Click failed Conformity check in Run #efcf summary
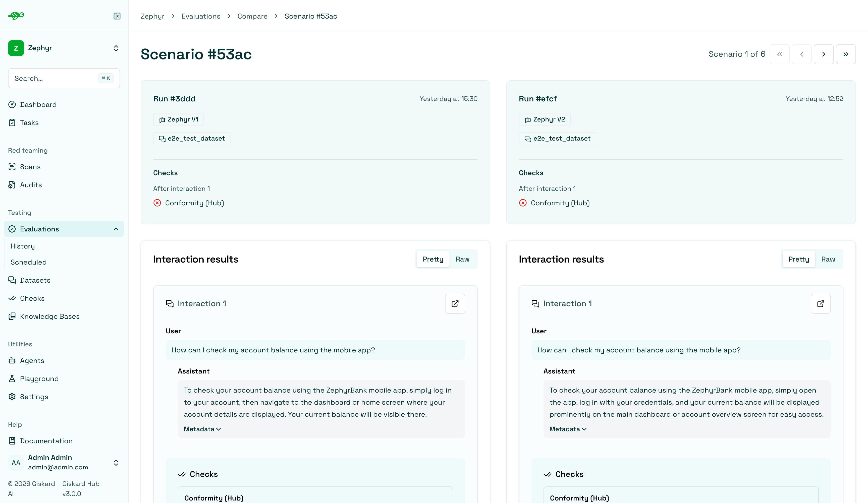Image resolution: width=868 pixels, height=503 pixels. 555,203
